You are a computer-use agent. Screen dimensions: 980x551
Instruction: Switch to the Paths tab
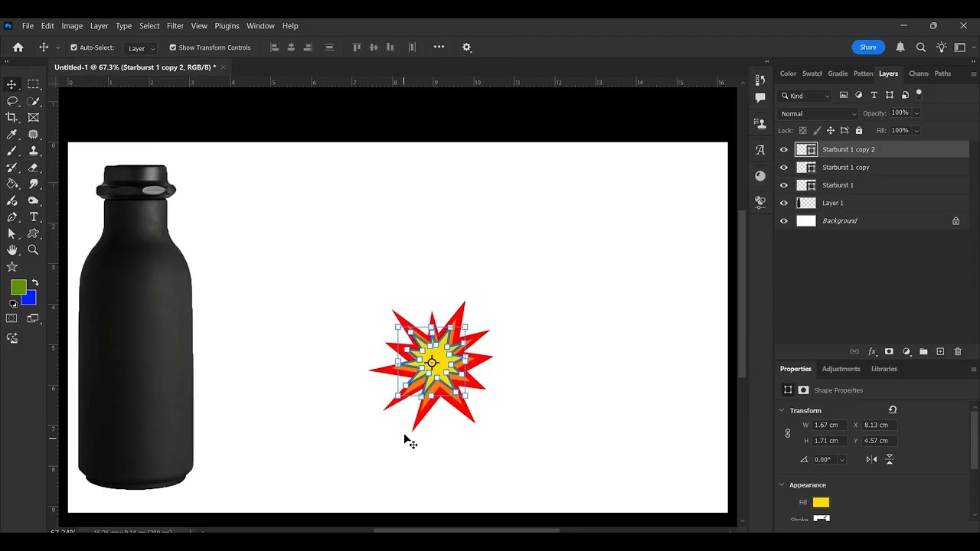click(x=943, y=73)
